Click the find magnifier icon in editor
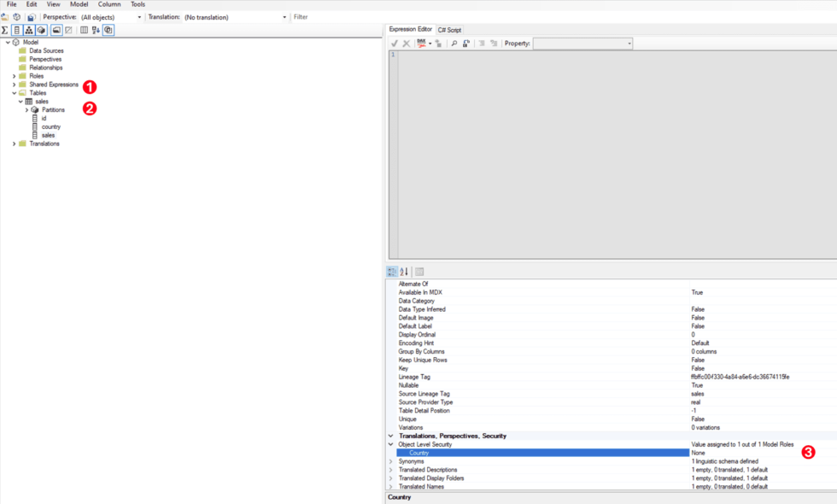Viewport: 837px width, 504px height. click(x=454, y=44)
